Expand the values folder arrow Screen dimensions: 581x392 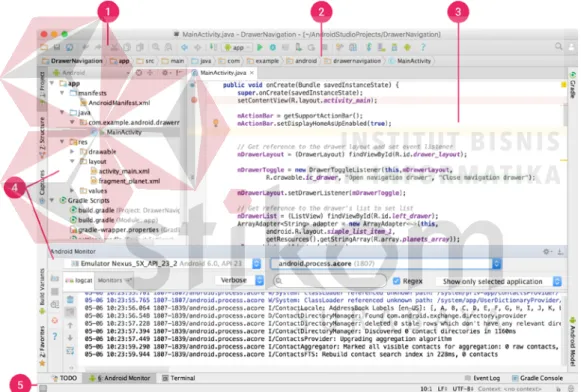72,191
